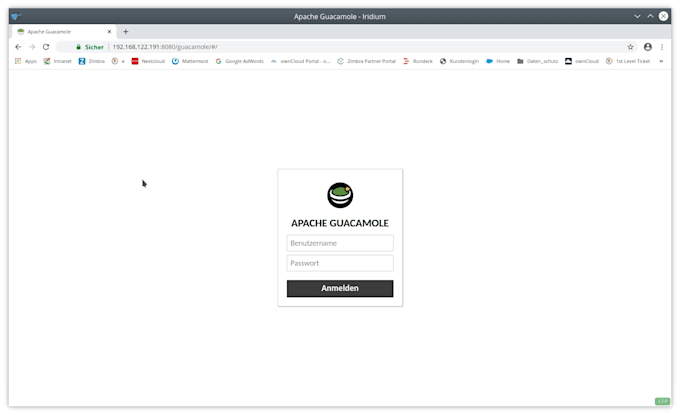Close the Iridium window

point(663,16)
